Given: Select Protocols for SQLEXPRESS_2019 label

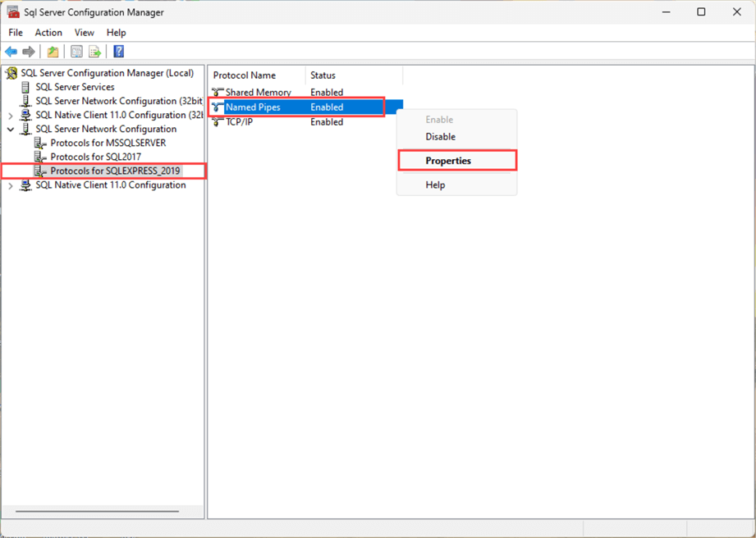Looking at the screenshot, I should coord(115,171).
